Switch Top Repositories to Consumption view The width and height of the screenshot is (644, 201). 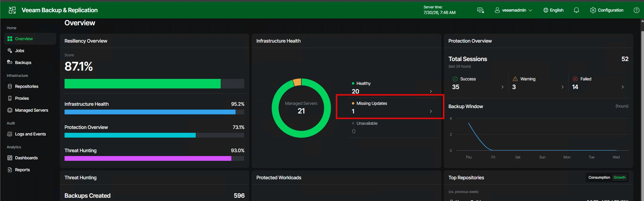tap(599, 177)
